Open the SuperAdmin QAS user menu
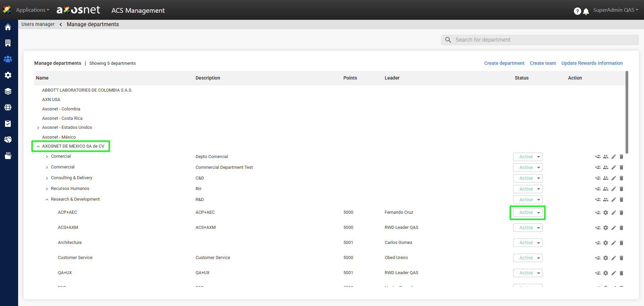Viewport: 644px width, 306px height. (x=615, y=10)
